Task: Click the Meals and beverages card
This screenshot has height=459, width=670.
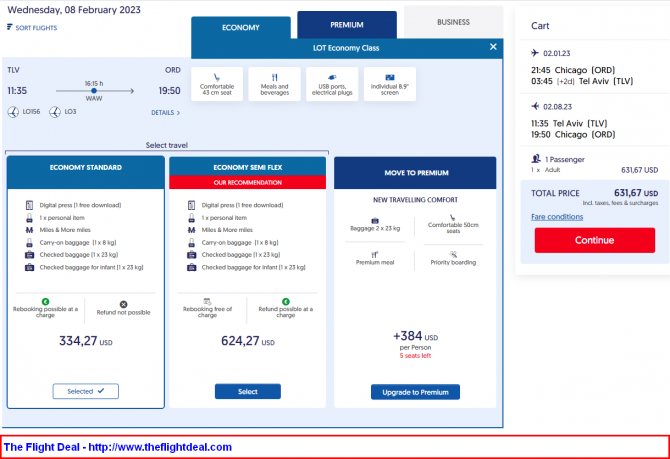Action: pos(275,84)
